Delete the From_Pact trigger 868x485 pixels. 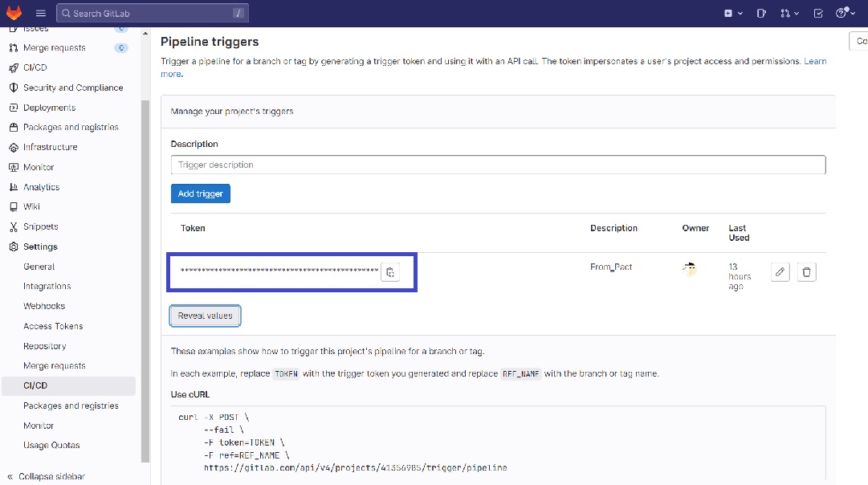point(807,272)
